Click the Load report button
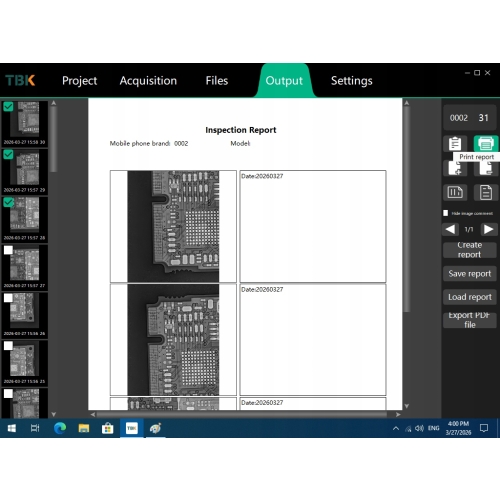 point(470,297)
